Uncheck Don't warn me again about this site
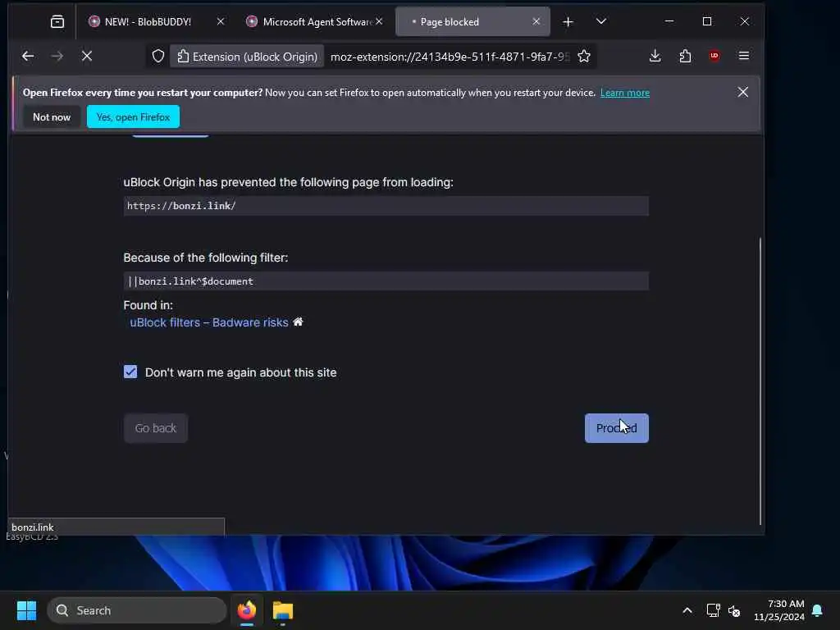 point(130,372)
